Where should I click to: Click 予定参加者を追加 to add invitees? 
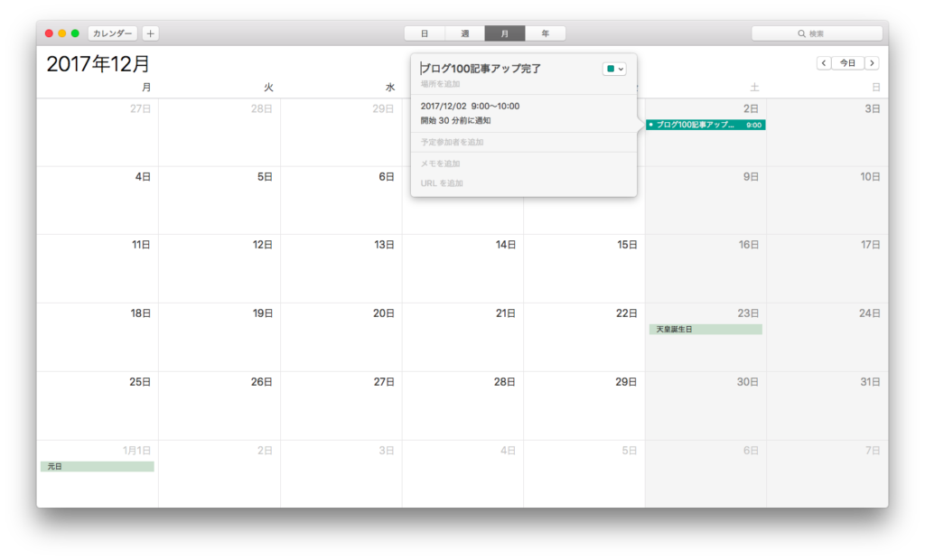[452, 142]
